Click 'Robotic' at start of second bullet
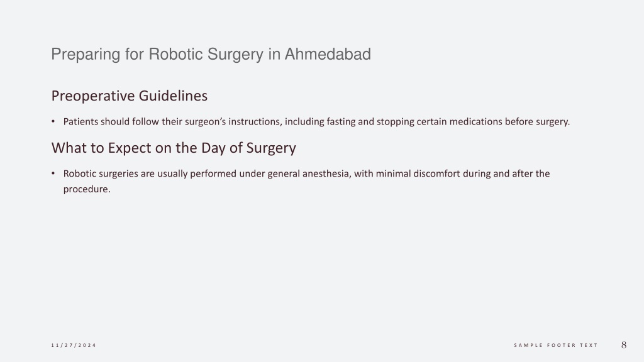Screen dimensions: 644x362 [x=80, y=173]
